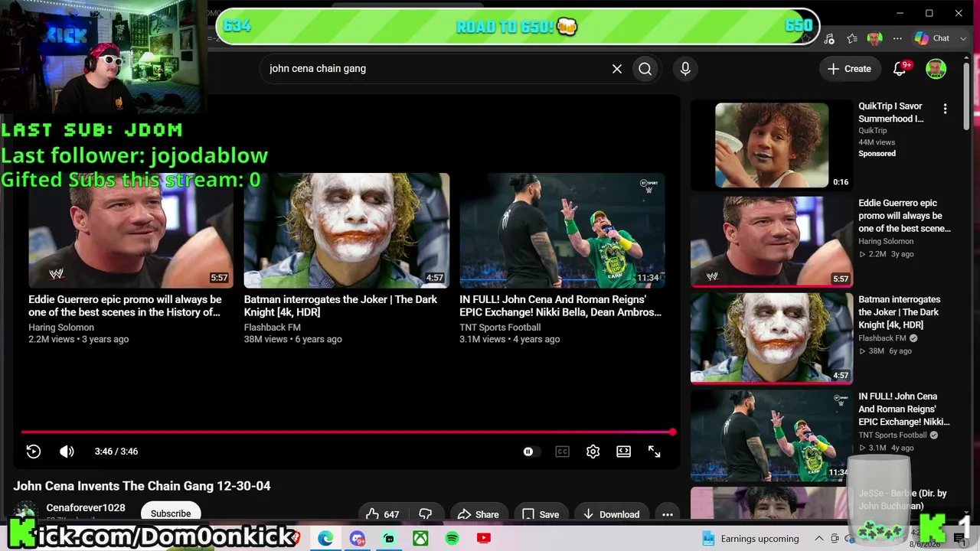Click the endscreen channel 'Haring Solomon'
Viewport: 980px width, 551px height.
61,328
